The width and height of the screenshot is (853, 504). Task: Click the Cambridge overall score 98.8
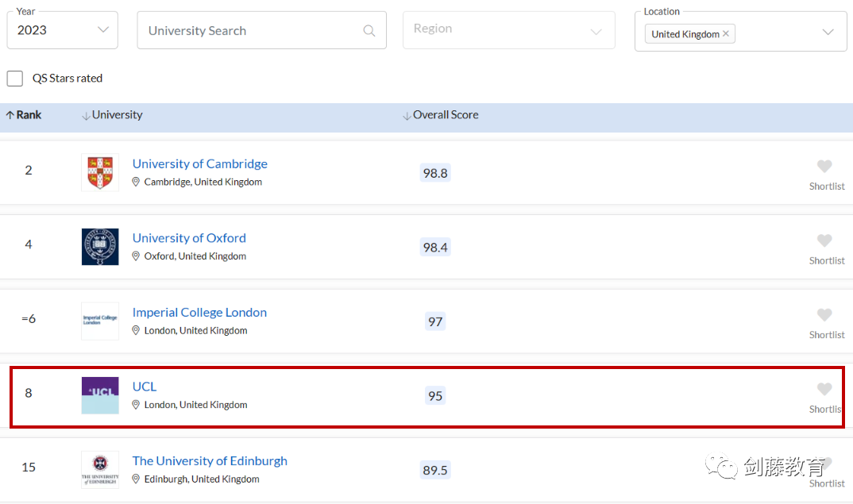pos(435,174)
